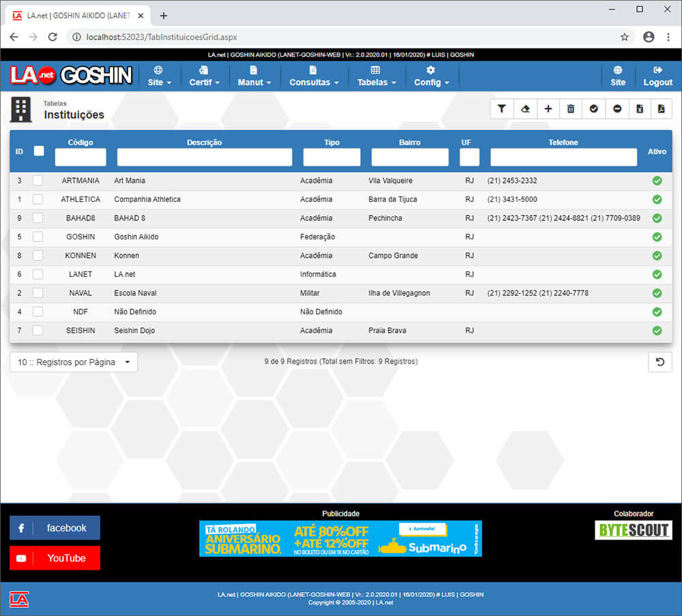
Task: Open the Certif menu
Action: 204,76
